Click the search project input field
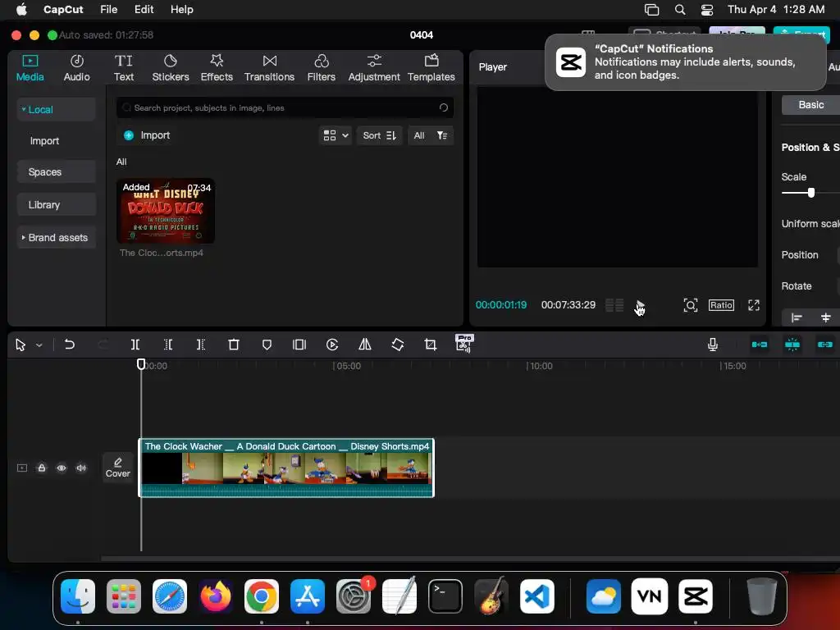The image size is (840, 630). 285,107
